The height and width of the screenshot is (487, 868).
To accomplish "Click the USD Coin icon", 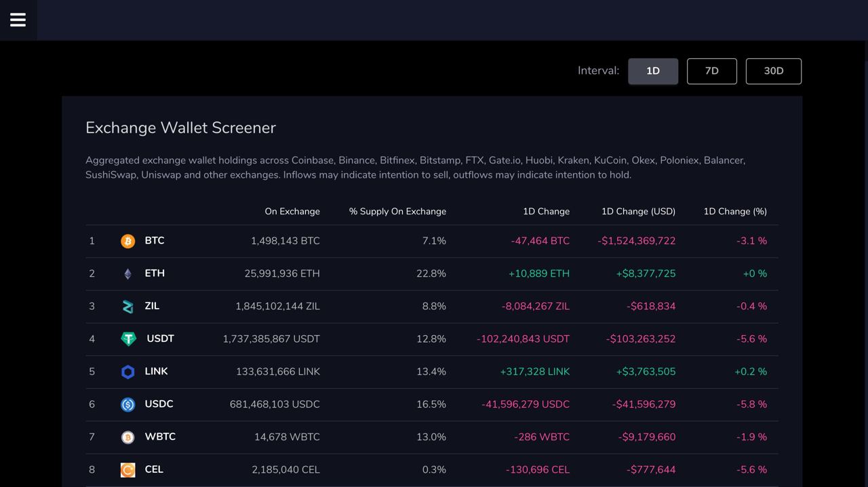I will click(x=127, y=404).
